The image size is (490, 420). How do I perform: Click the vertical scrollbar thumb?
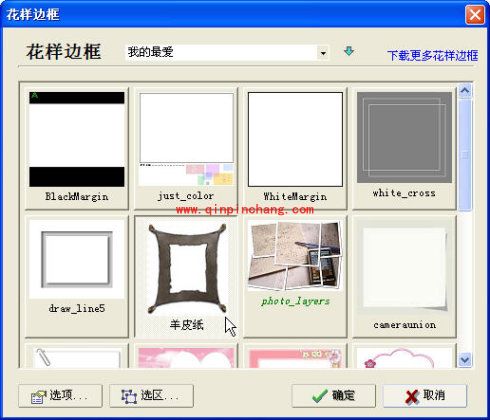click(x=465, y=154)
